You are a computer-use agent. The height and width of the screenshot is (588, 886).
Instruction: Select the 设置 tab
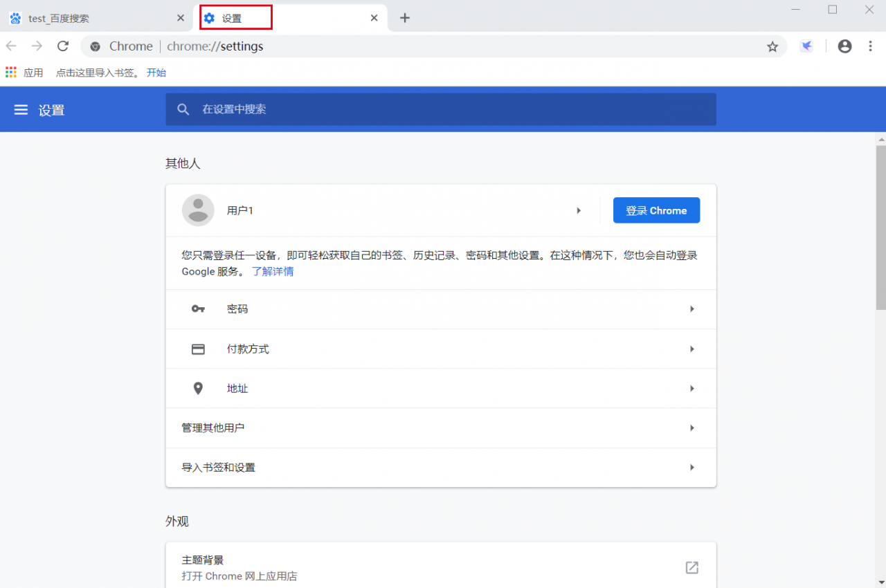pyautogui.click(x=290, y=18)
